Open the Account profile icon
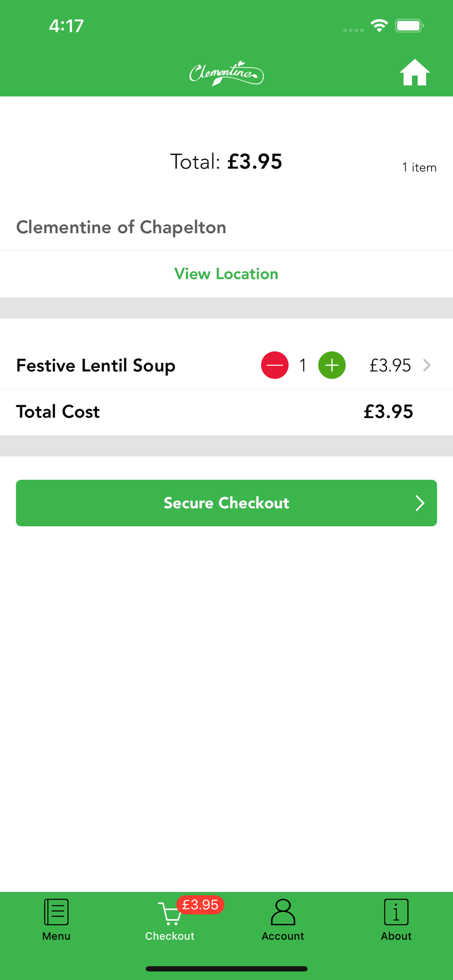This screenshot has height=980, width=453. [x=283, y=912]
